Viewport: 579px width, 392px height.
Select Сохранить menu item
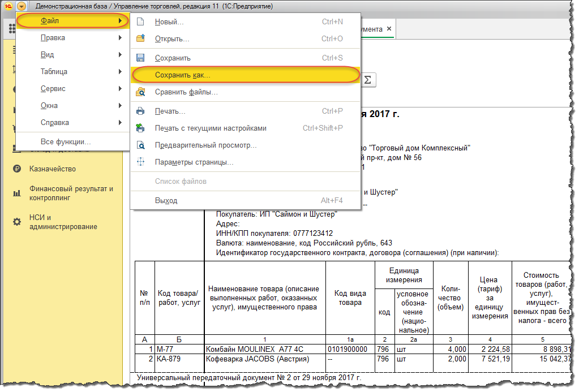245,58
